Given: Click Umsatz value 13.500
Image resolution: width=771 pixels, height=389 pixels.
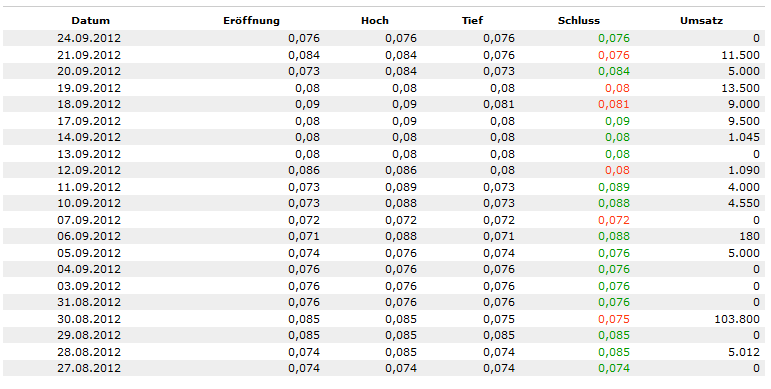Looking at the screenshot, I should [741, 88].
